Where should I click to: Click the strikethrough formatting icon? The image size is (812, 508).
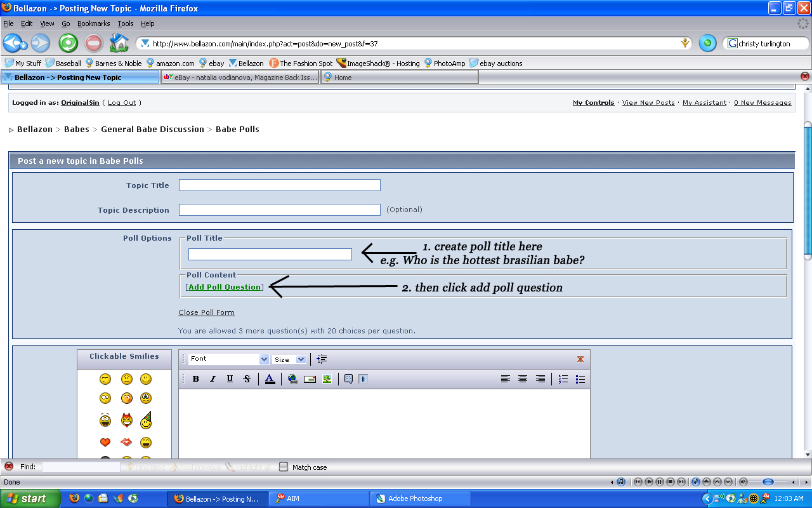[x=247, y=379]
